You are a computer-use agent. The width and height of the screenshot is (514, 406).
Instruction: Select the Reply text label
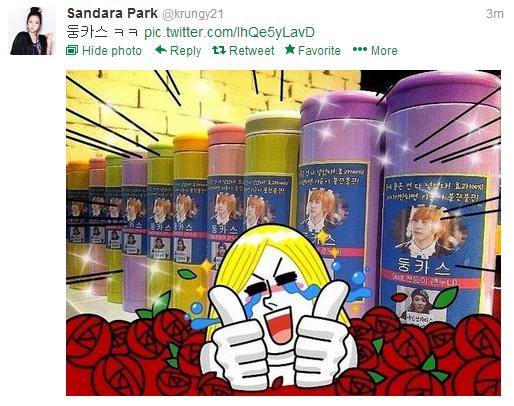185,51
